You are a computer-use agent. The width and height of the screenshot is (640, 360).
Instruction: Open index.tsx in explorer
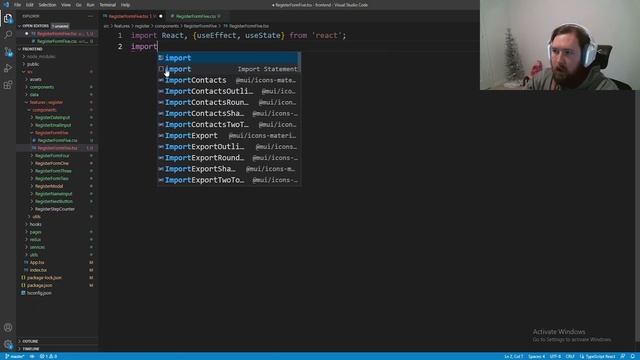point(38,270)
